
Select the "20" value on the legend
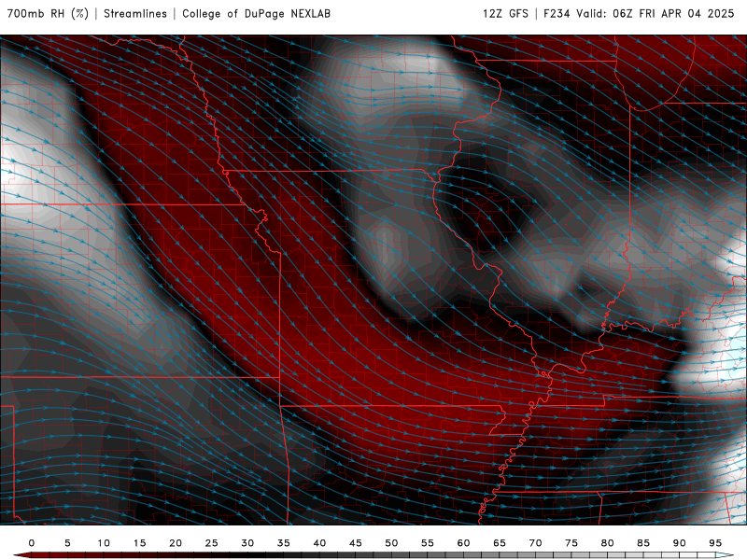pos(176,543)
